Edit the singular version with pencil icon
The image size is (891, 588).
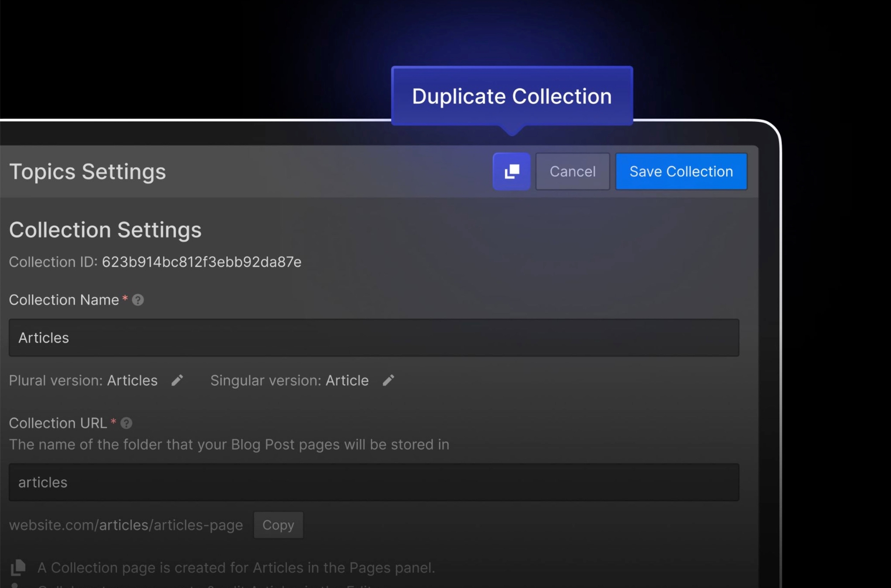tap(388, 380)
